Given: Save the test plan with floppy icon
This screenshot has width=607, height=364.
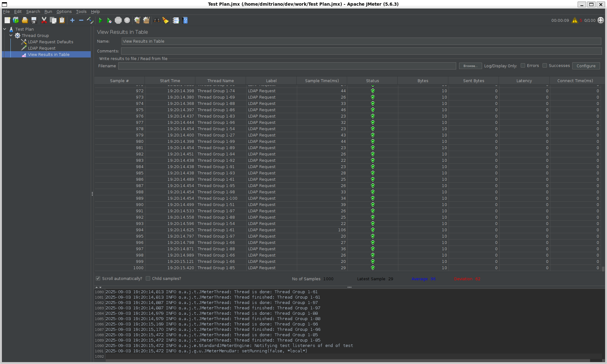Looking at the screenshot, I should click(34, 20).
